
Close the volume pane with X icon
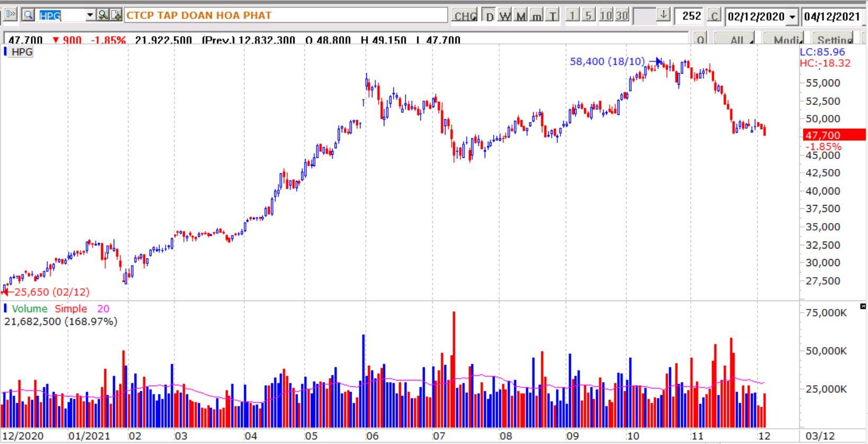pyautogui.click(x=863, y=306)
